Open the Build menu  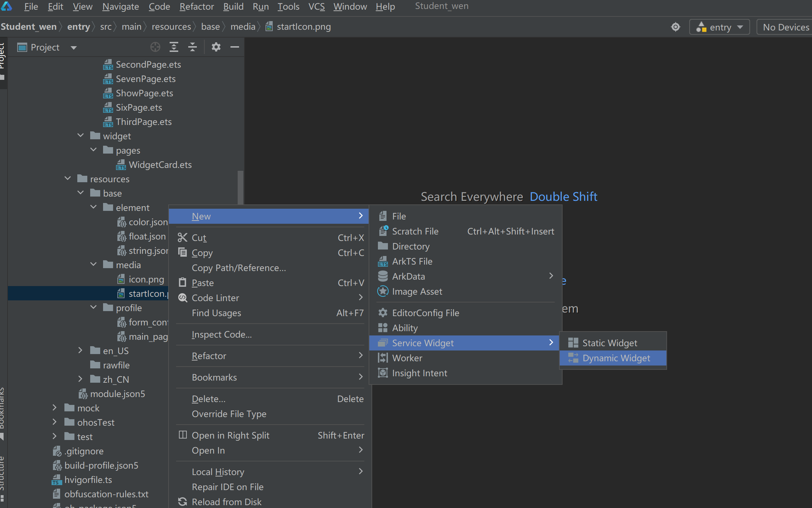(x=233, y=6)
